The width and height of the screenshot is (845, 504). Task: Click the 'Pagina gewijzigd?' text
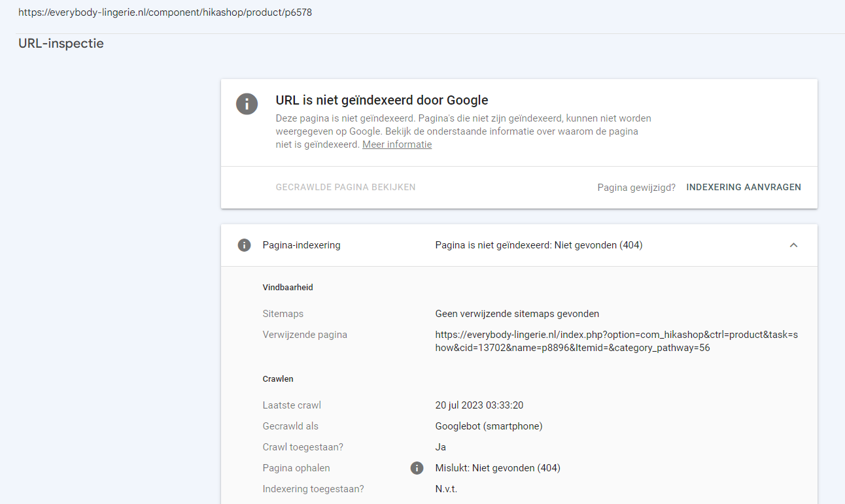tap(636, 188)
